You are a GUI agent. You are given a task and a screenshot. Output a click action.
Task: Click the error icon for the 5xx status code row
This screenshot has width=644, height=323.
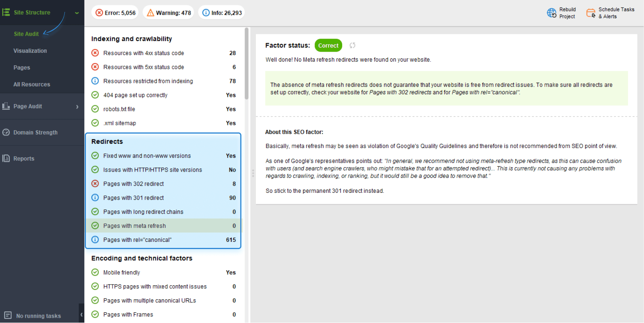pos(95,67)
